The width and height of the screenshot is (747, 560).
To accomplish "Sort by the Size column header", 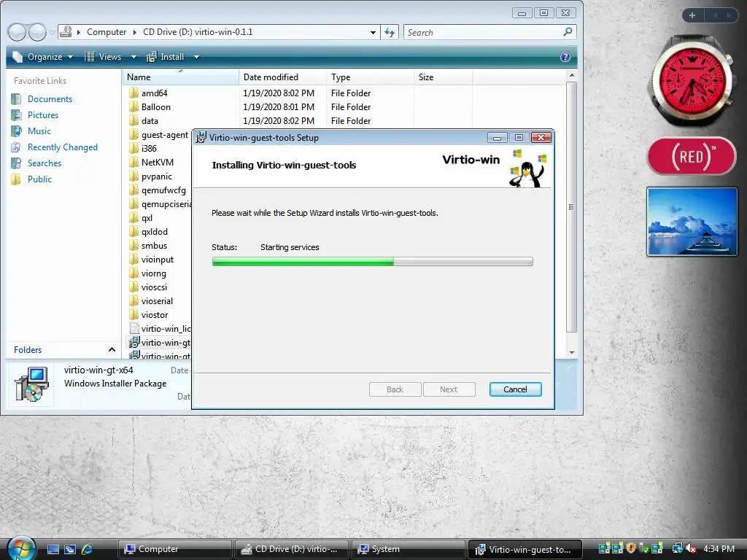I will (x=443, y=77).
